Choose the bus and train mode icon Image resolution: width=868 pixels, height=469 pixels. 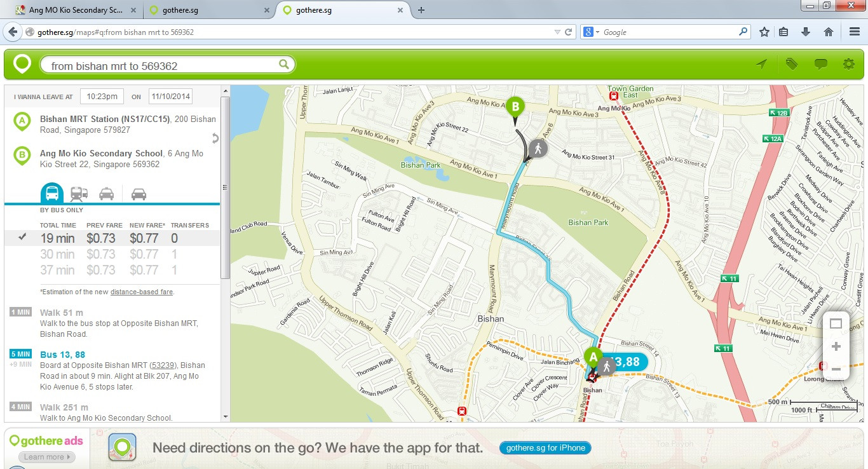click(x=79, y=194)
